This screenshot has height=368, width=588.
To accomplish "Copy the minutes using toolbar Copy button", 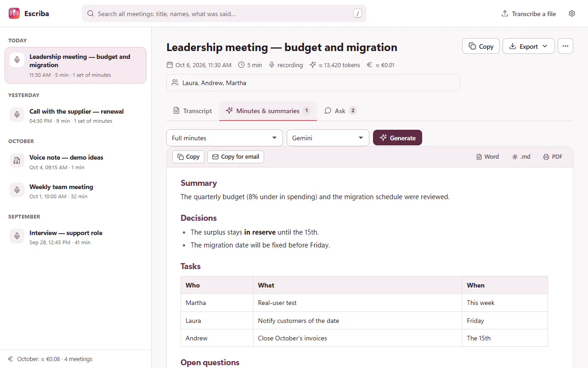I will click(x=188, y=157).
